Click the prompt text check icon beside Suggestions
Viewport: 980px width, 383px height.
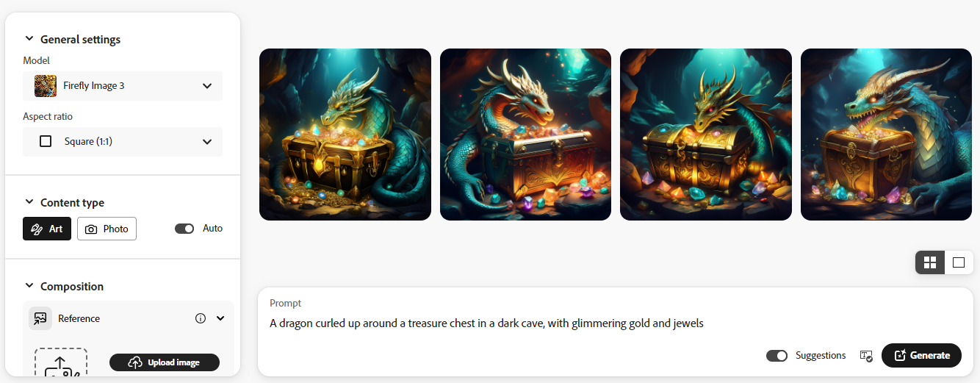(x=866, y=356)
